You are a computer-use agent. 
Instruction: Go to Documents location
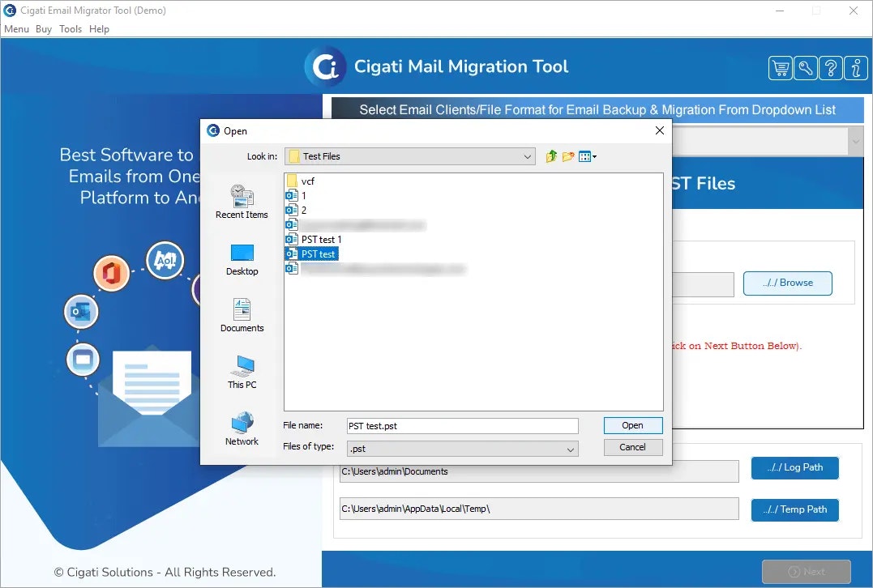(x=242, y=315)
